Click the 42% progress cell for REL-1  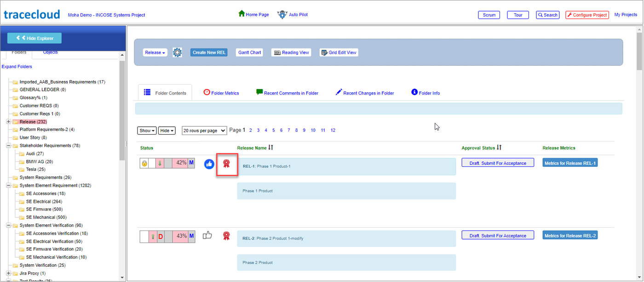tap(180, 163)
